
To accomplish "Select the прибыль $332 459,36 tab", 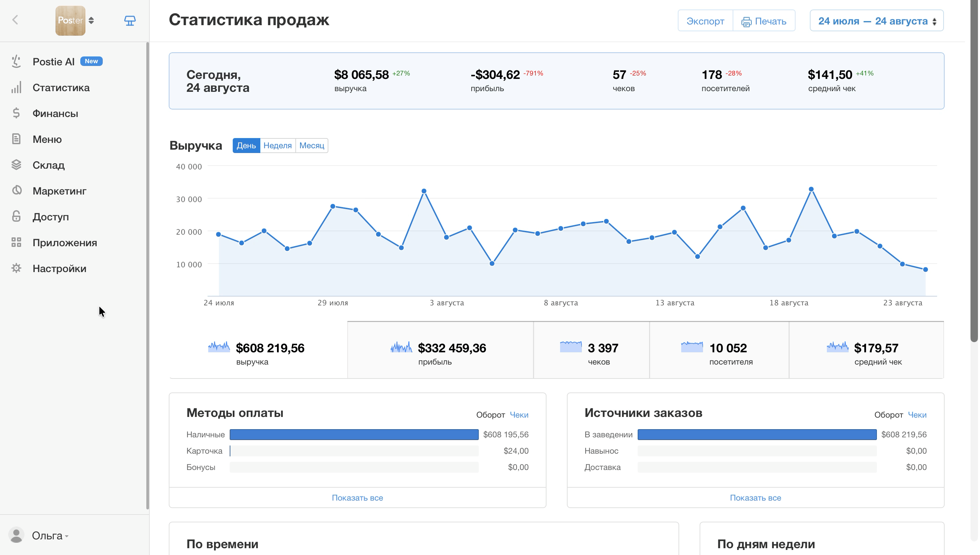I will [440, 350].
